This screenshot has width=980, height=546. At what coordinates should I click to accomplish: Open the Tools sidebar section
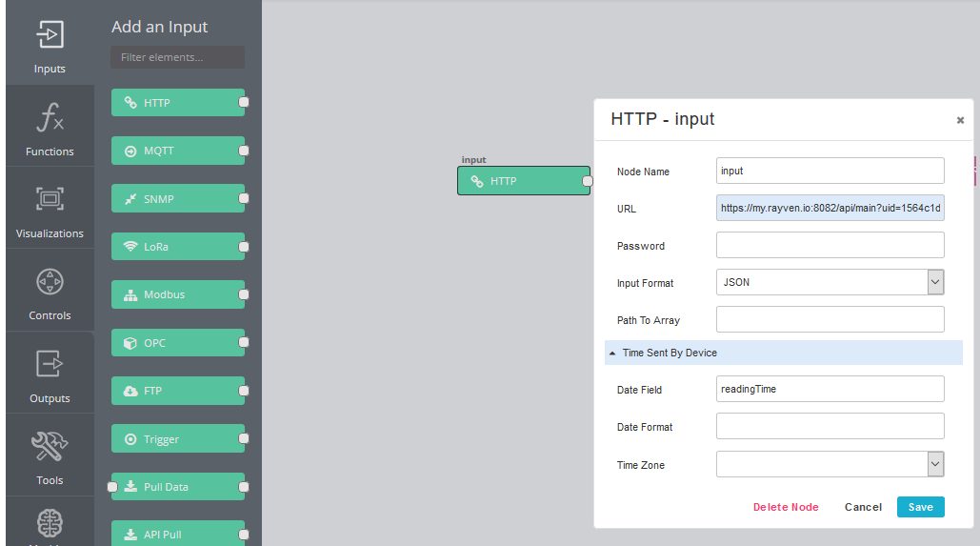click(x=50, y=455)
